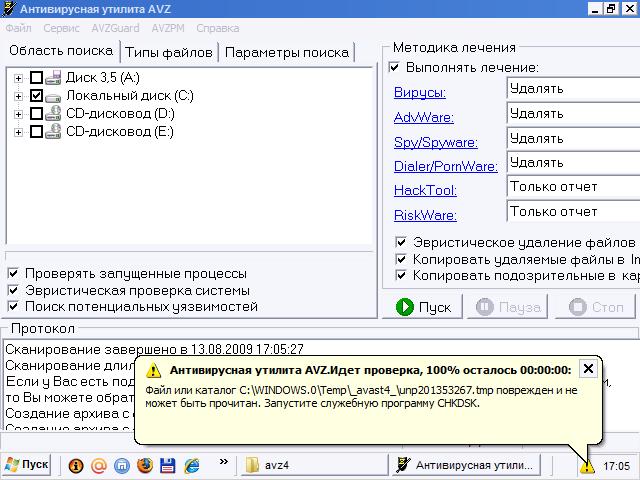640x480 pixels.
Task: Click the Антивирусная утили... taskbar button
Action: point(465,465)
